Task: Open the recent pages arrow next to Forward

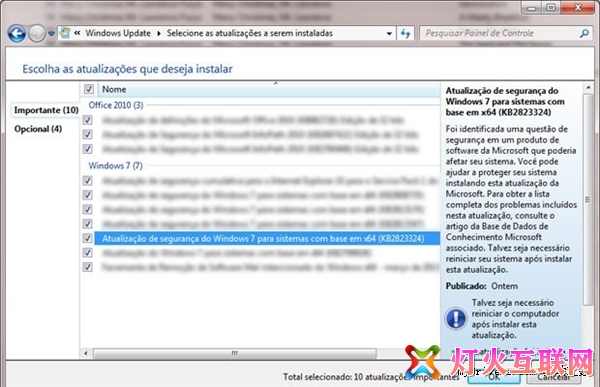Action: [x=51, y=34]
